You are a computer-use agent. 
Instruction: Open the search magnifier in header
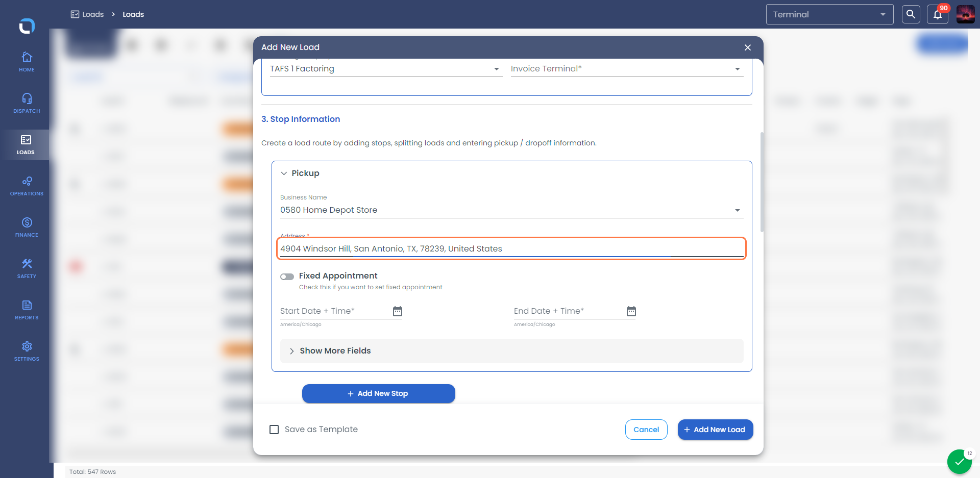click(x=911, y=14)
